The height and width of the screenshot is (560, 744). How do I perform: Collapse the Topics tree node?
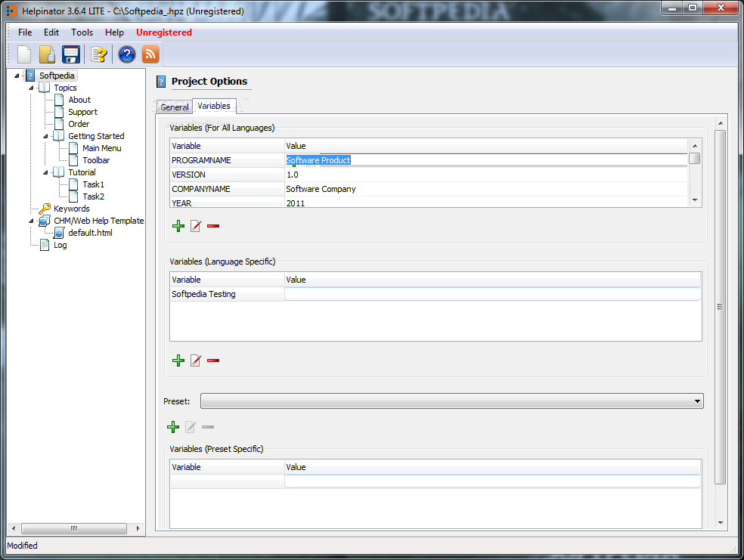[31, 88]
